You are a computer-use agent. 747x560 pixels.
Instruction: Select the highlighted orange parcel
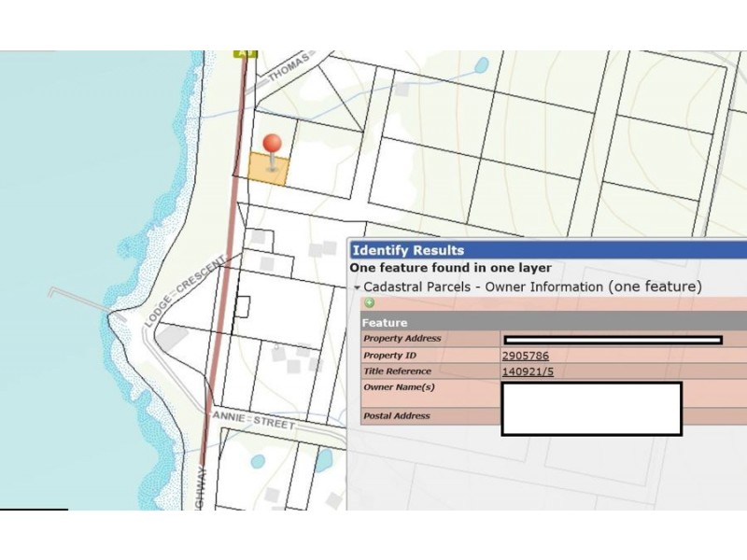269,170
